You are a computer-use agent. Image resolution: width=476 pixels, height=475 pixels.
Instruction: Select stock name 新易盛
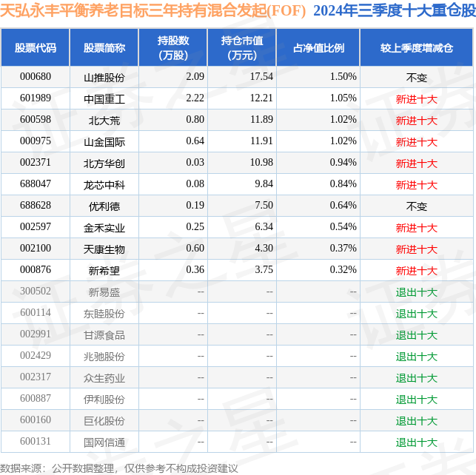pos(104,292)
